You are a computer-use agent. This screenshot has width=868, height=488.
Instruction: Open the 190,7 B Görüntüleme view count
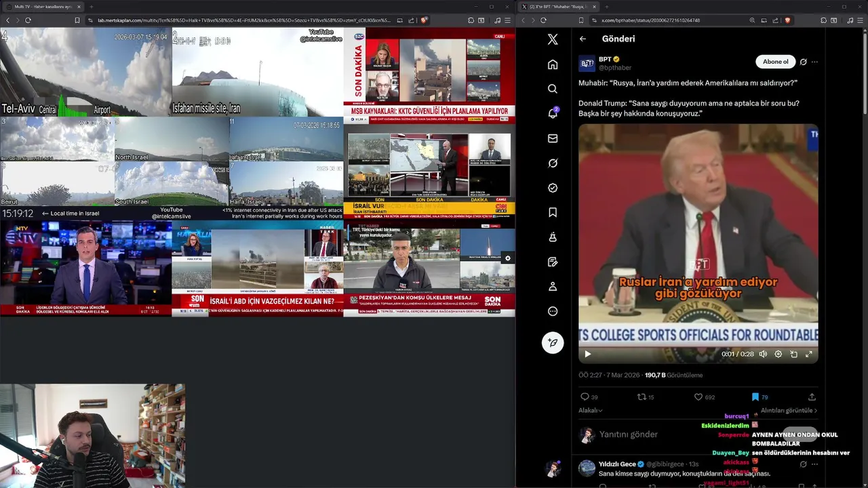[x=673, y=375]
